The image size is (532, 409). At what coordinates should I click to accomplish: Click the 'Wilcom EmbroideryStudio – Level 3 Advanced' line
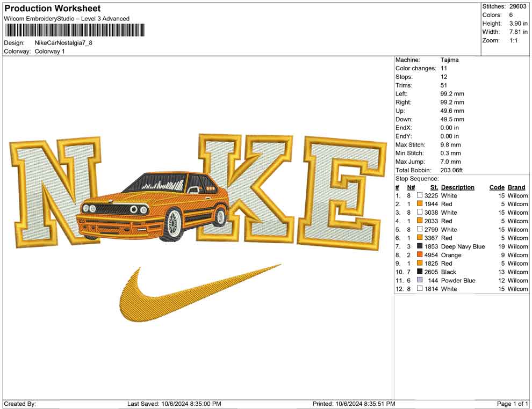click(x=67, y=19)
